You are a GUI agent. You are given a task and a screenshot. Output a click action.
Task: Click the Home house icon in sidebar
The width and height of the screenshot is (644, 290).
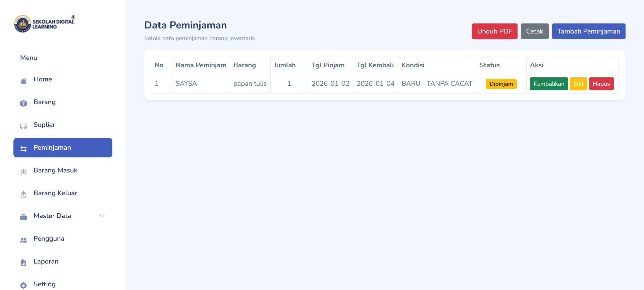pyautogui.click(x=23, y=81)
